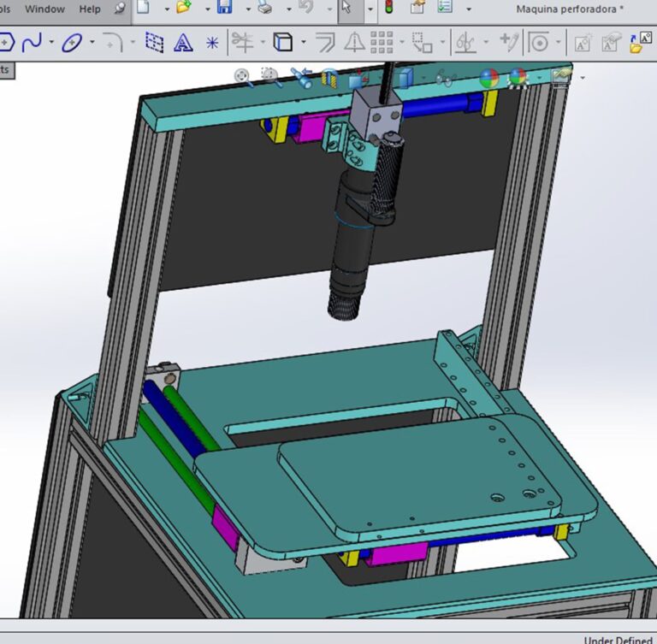Screen dimensions: 657x644
Task: Click the Zoom to Fit icon
Action: [243, 78]
